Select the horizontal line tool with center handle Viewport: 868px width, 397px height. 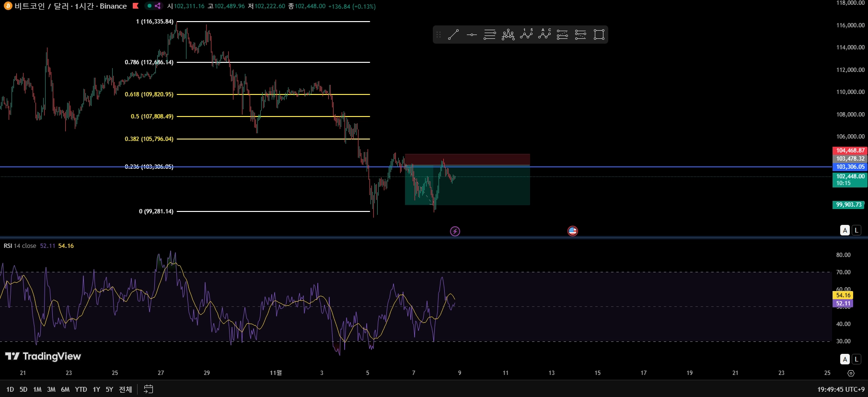coord(472,35)
